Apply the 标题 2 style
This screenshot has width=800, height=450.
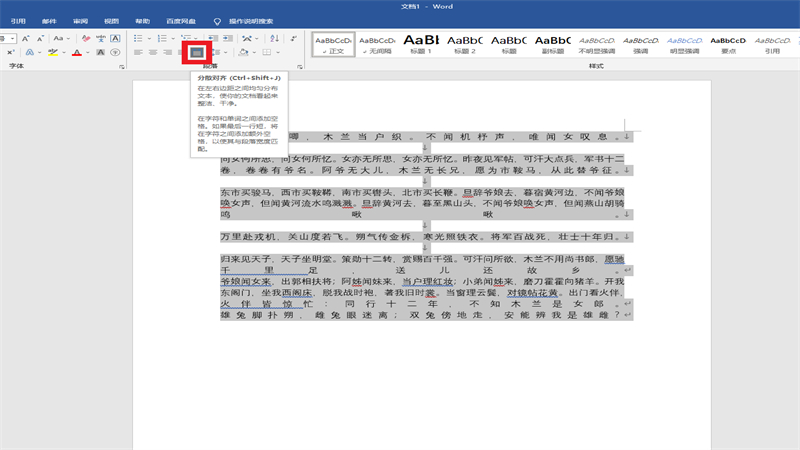tap(465, 44)
